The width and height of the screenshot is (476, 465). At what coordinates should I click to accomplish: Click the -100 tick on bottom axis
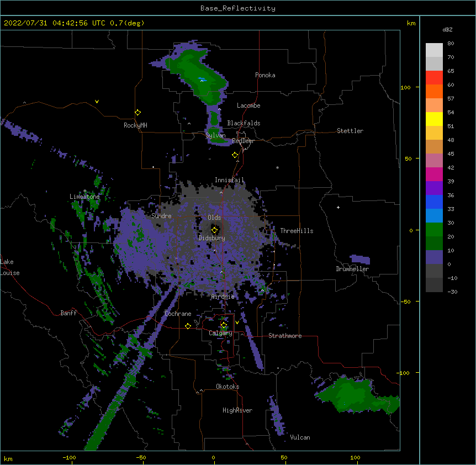coord(69,457)
